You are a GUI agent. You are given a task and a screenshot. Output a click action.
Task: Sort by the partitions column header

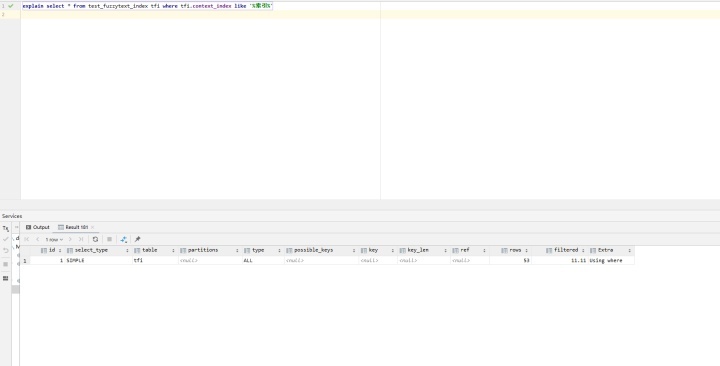coord(209,250)
